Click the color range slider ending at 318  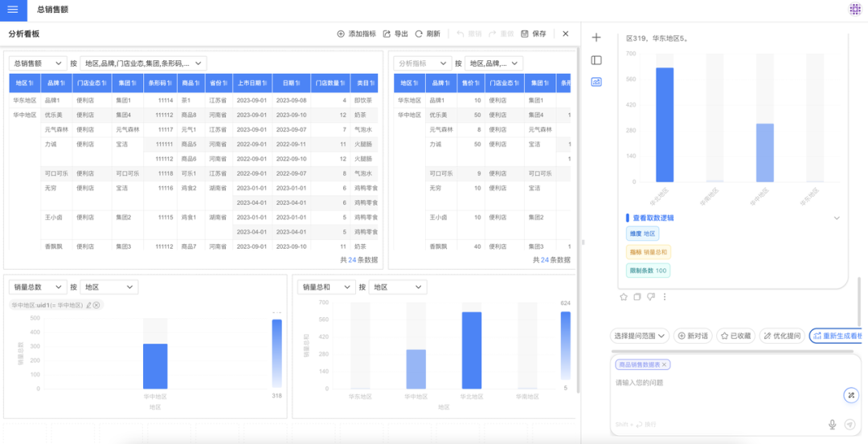(276, 354)
